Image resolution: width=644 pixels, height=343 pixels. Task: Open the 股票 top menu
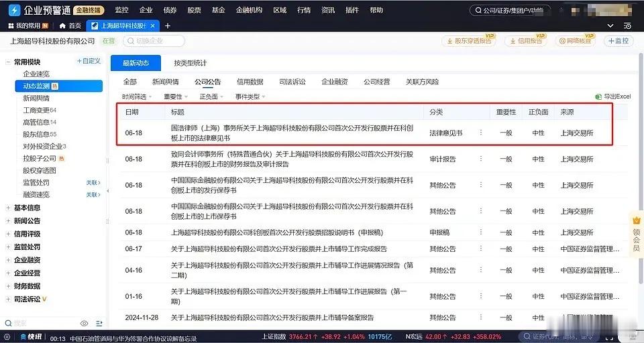194,10
